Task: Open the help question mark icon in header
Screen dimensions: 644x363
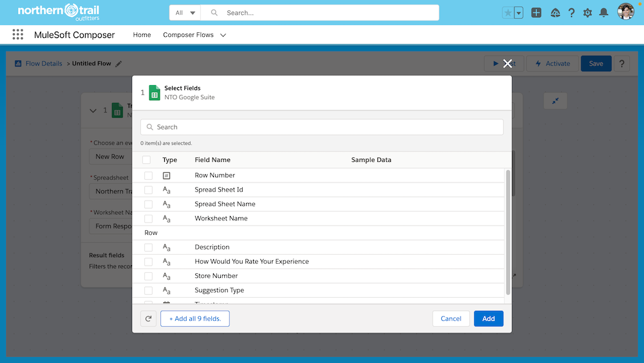Action: [571, 13]
